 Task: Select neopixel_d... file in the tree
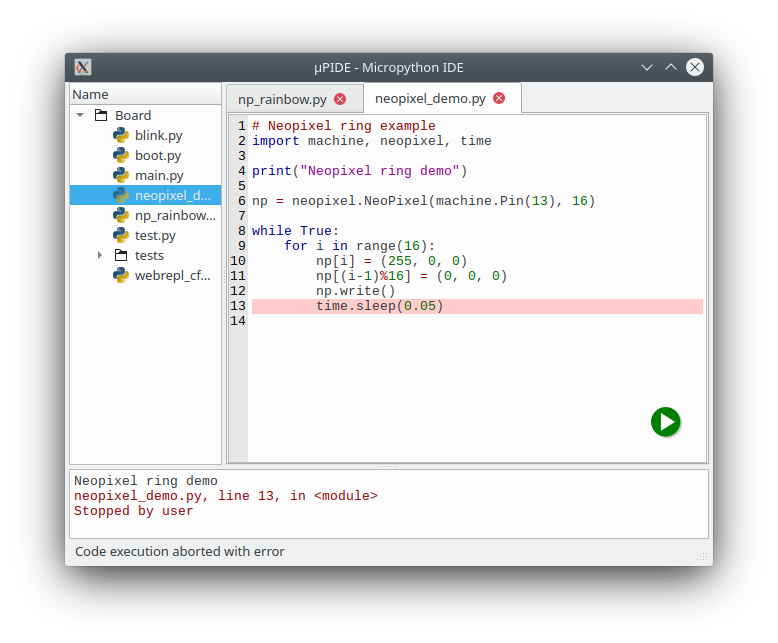tap(173, 195)
